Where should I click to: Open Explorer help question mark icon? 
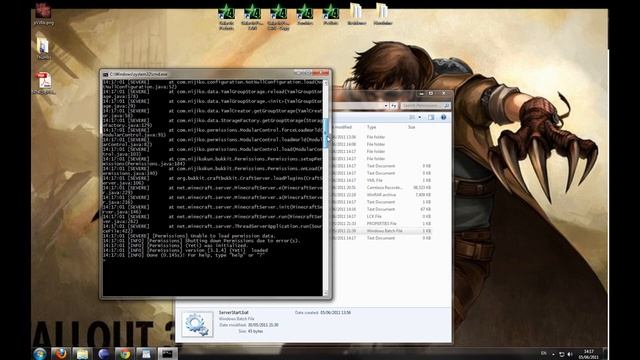pos(443,118)
